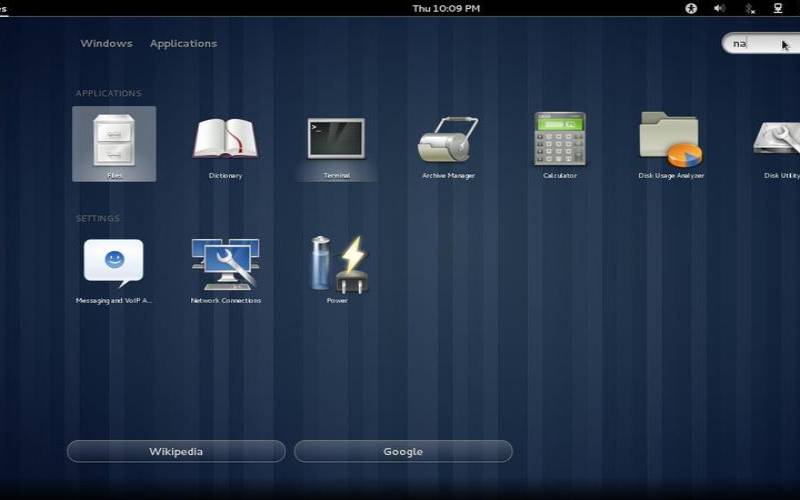Click the disabled Bluetooth indicator icon
Screen dimensions: 800x500
point(748,8)
